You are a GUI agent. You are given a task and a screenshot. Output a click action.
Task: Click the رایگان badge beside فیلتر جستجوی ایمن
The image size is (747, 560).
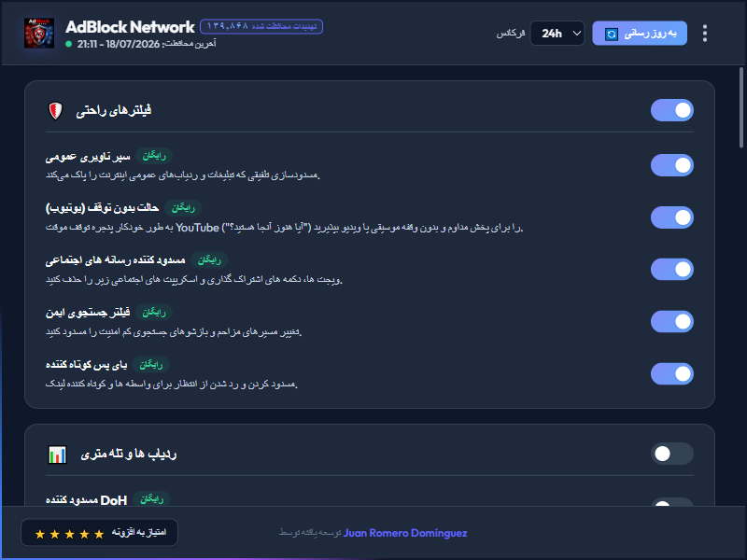(154, 313)
